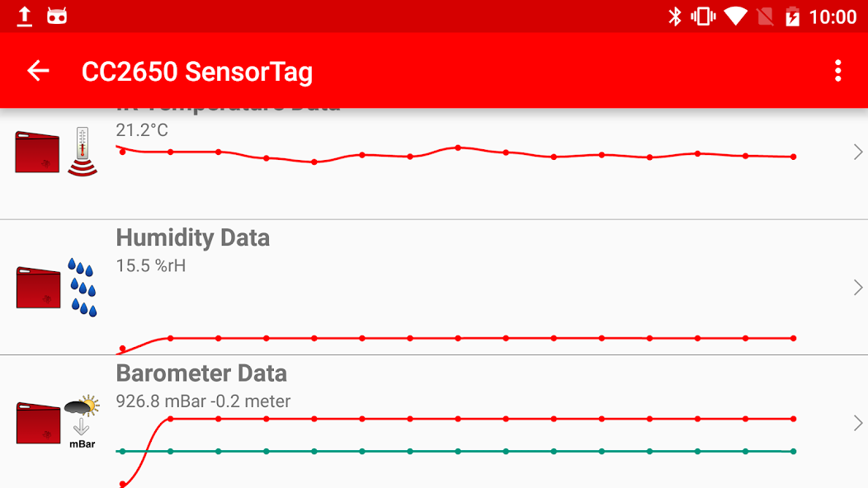Tap the humidity red graph line
This screenshot has width=868, height=488.
[457, 338]
